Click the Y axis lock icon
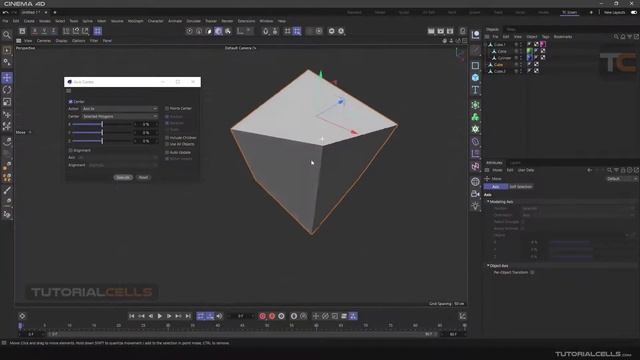The image size is (640, 360). [x=44, y=31]
